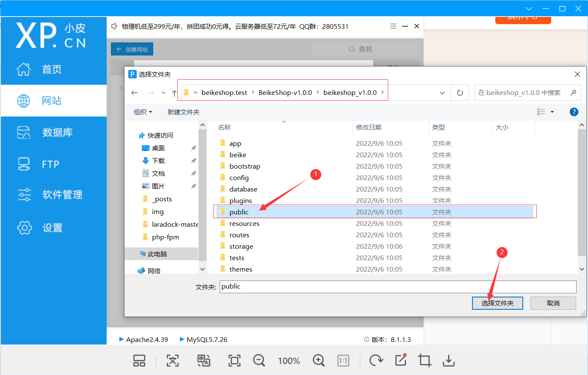Click 创建网站 create website button
The width and height of the screenshot is (588, 375).
click(132, 49)
